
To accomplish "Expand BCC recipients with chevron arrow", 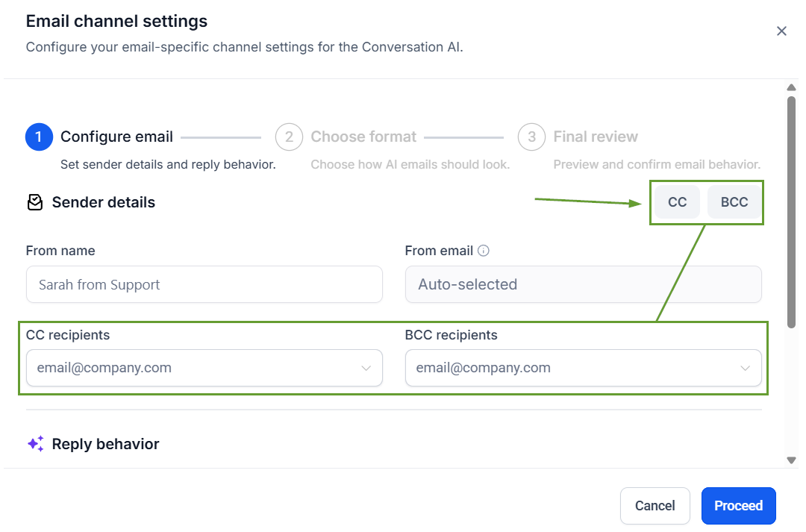I will [745, 368].
